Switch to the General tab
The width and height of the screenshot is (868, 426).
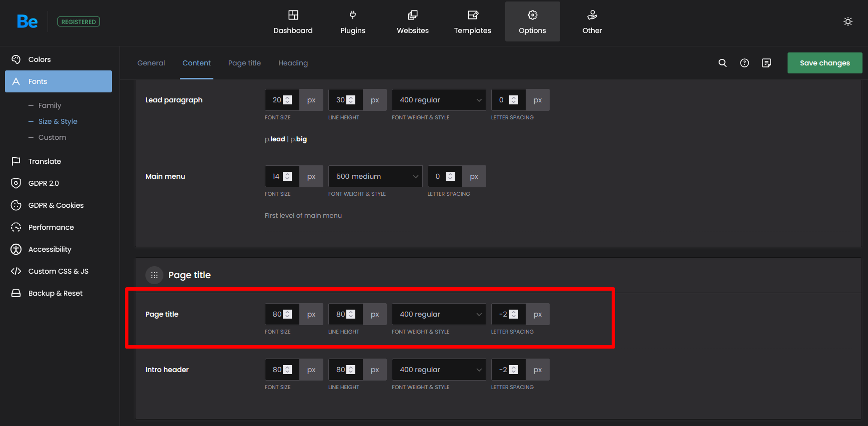151,63
